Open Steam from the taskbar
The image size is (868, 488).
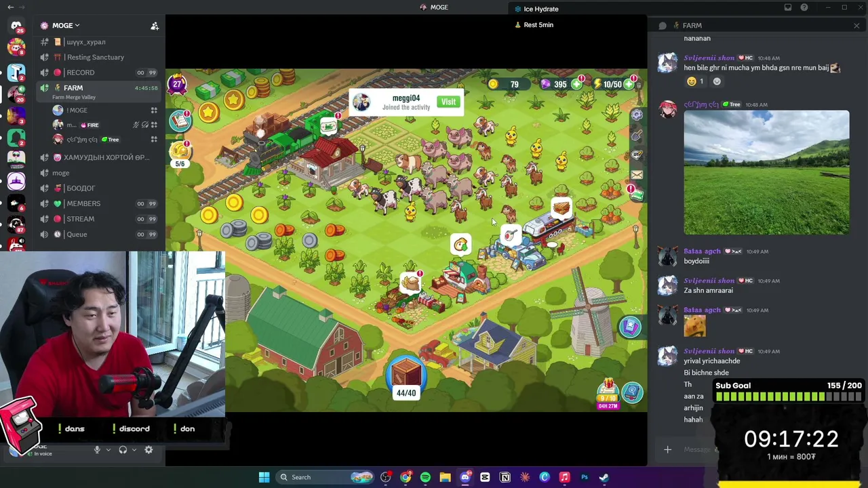tap(604, 477)
